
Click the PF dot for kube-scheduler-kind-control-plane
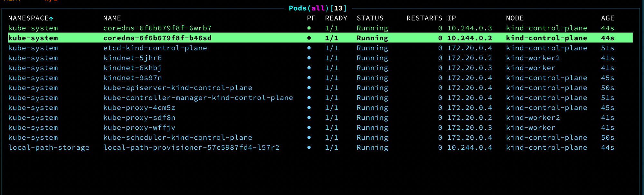309,137
